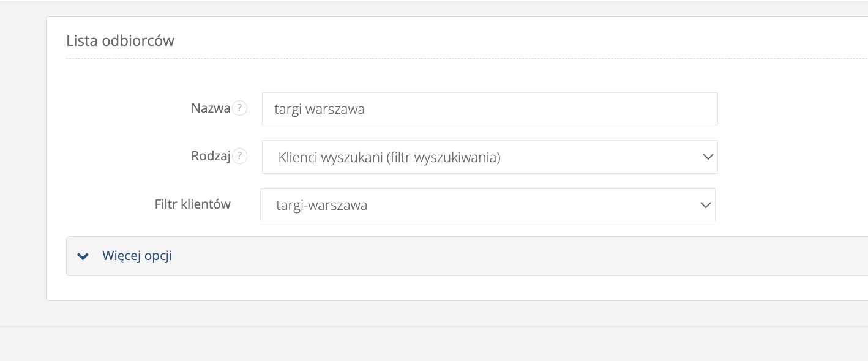Click the blank area below Więcej opcji panel

[x=428, y=288]
